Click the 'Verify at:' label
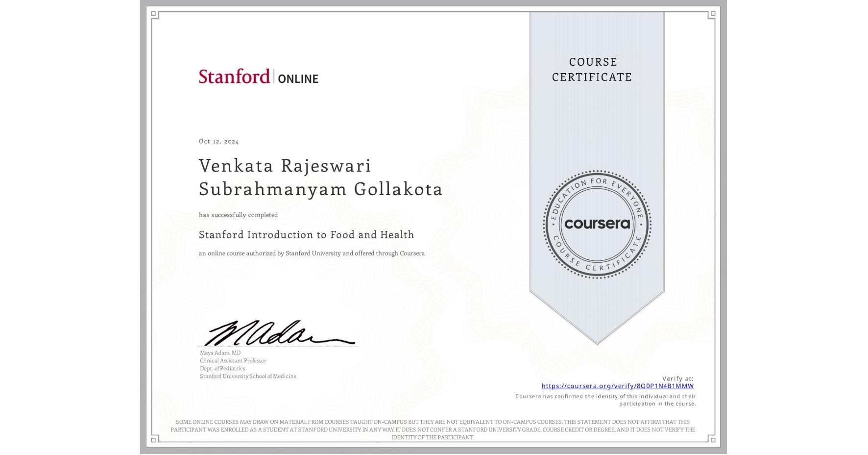Screen dimensions: 868x455 click(x=678, y=379)
